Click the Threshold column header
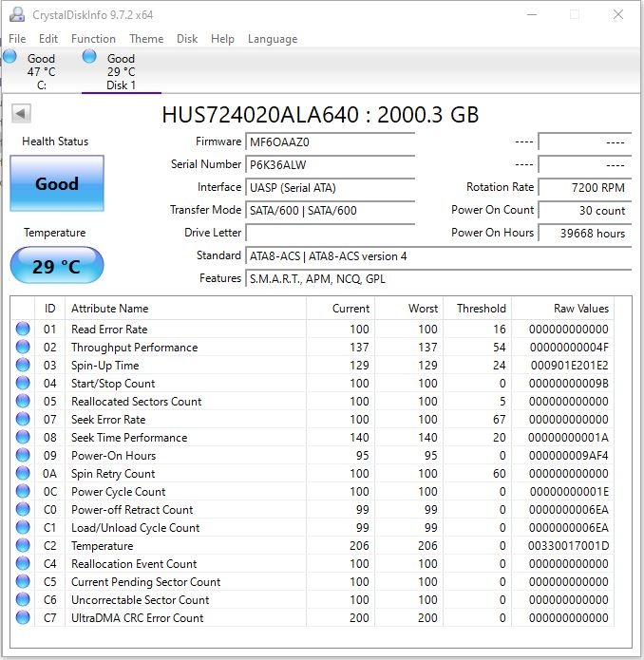The width and height of the screenshot is (644, 660). (x=477, y=309)
